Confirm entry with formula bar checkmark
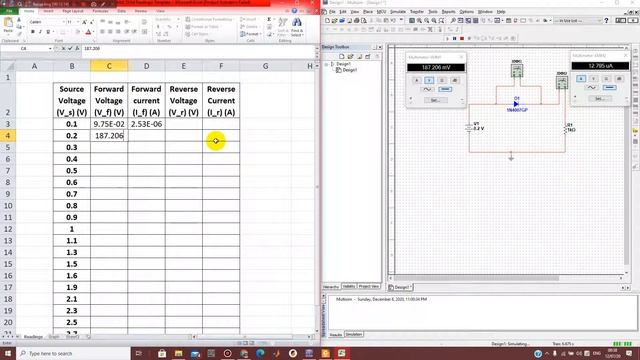The height and width of the screenshot is (360, 640). click(x=70, y=49)
